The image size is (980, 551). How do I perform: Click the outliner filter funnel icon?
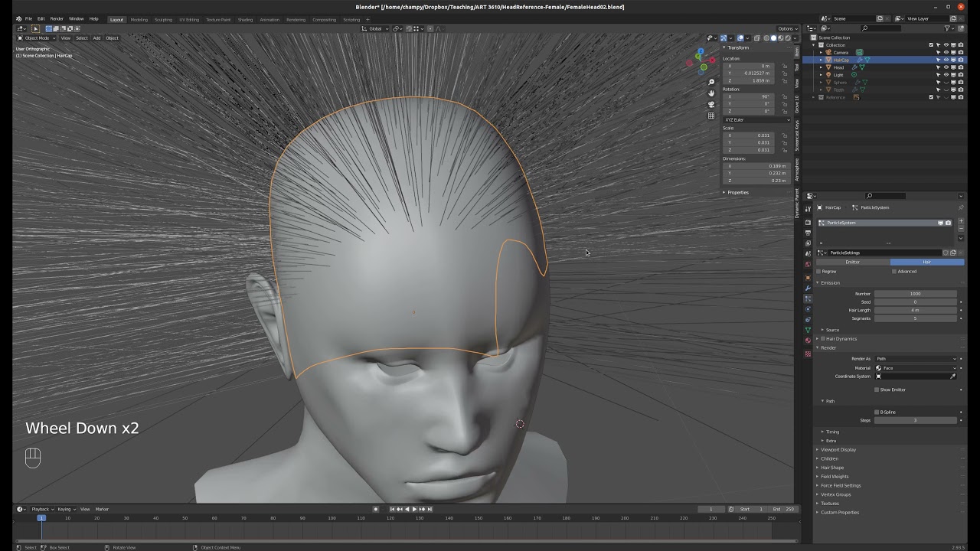pos(947,28)
